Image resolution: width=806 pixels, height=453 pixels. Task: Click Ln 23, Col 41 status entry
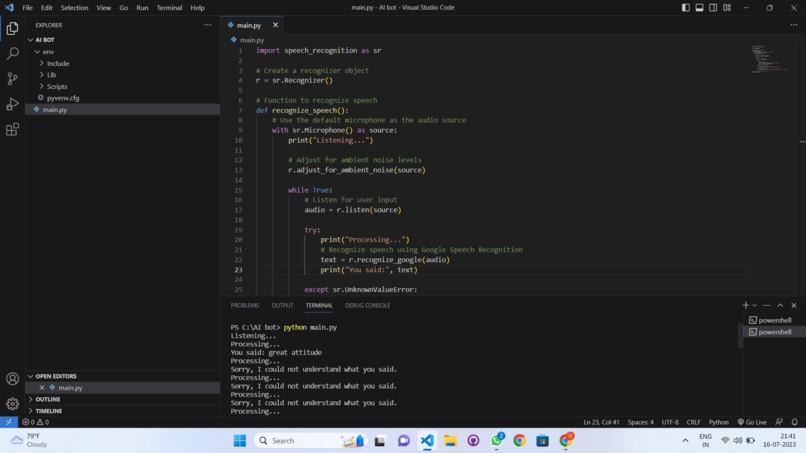(601, 422)
